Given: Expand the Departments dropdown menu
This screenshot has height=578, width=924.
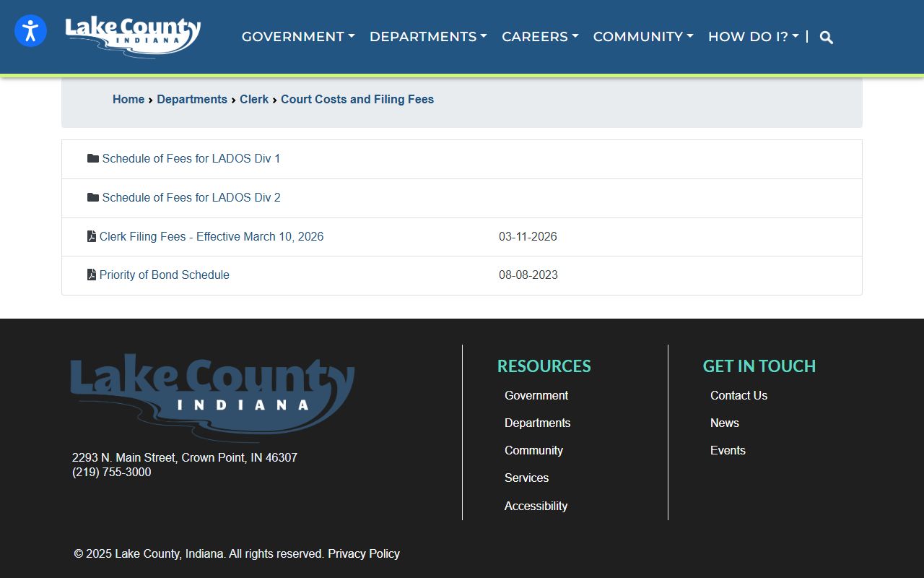Looking at the screenshot, I should 428,37.
